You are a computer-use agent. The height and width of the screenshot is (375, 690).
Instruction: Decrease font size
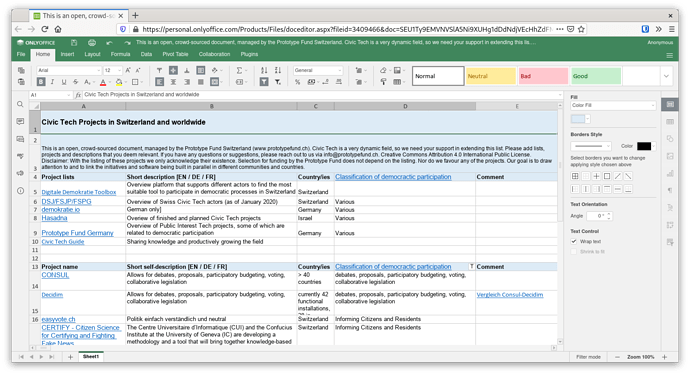coord(138,70)
